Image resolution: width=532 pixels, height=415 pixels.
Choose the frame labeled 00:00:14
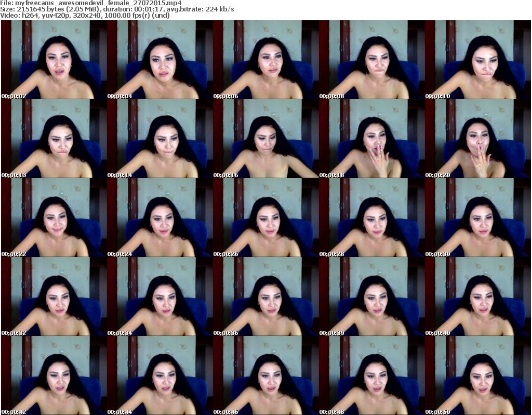[160, 139]
